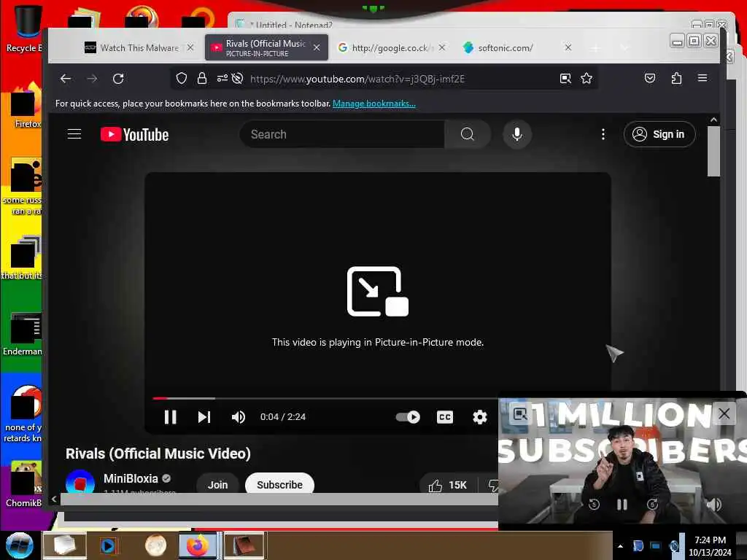Viewport: 747px width, 560px height.
Task: Go back using the Firefox back arrow
Action: [x=65, y=79]
